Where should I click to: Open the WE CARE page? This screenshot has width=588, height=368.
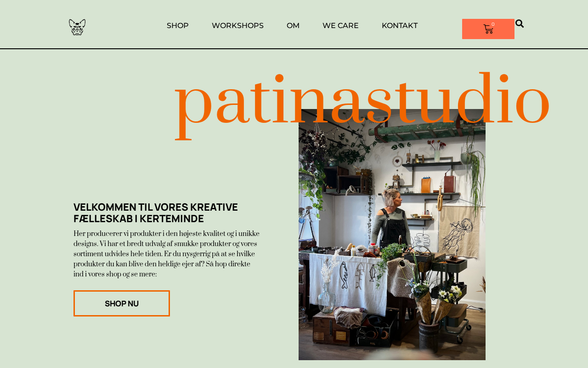(x=340, y=26)
